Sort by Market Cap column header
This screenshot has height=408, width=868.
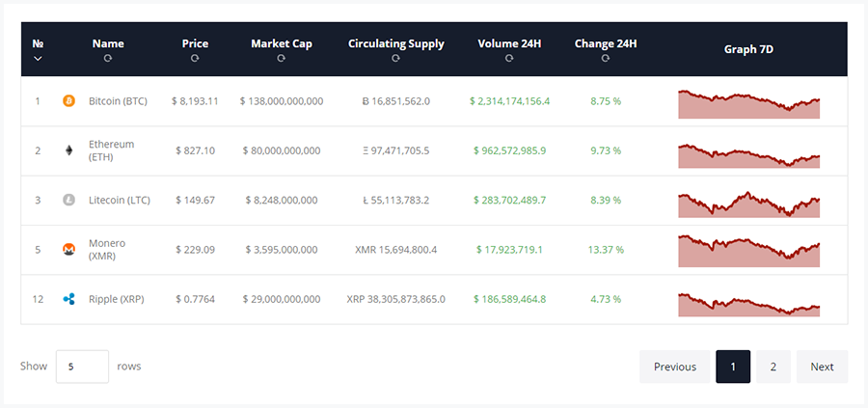point(282,43)
